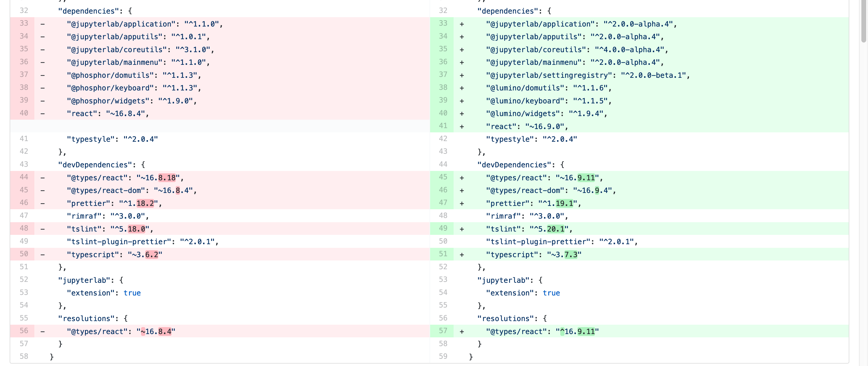The image size is (868, 366).
Task: Click the highlighted "16.9.11" version text
Action: 586,178
